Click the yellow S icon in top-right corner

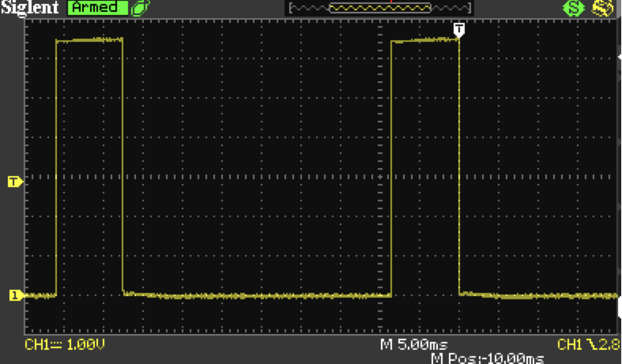(602, 8)
